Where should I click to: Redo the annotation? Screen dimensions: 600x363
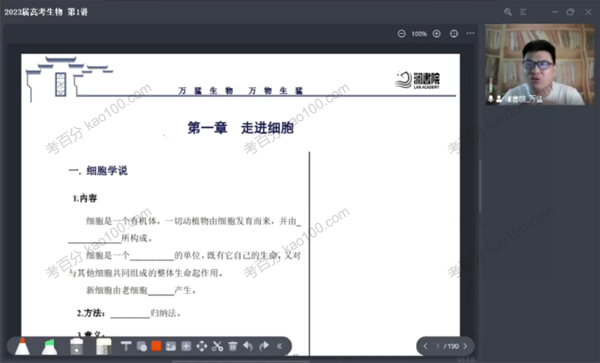(264, 347)
